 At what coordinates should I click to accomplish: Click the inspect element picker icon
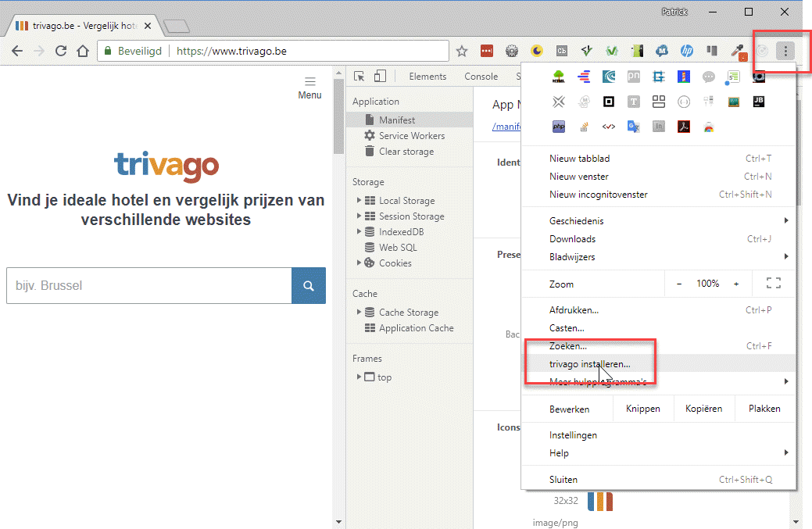(x=359, y=77)
